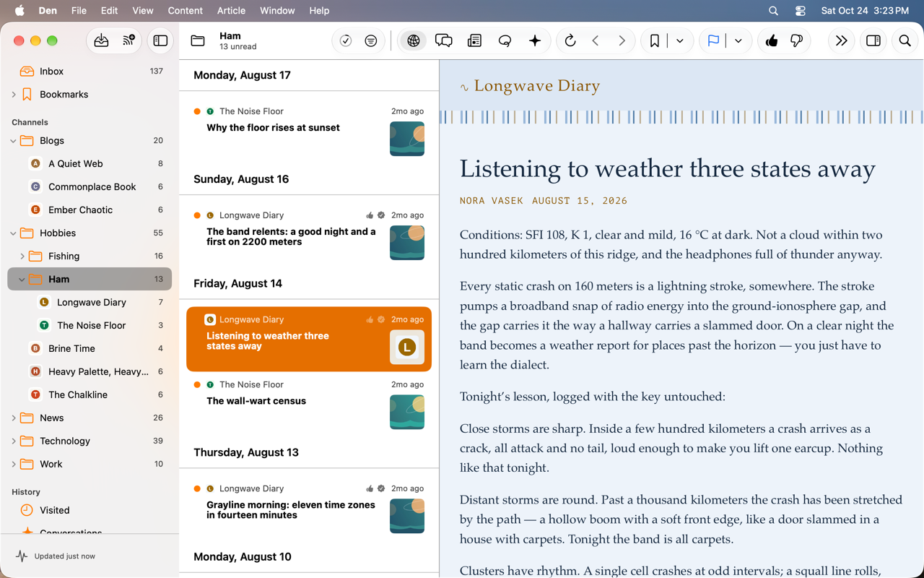924x578 pixels.
Task: Open the Content menu
Action: (x=185, y=11)
